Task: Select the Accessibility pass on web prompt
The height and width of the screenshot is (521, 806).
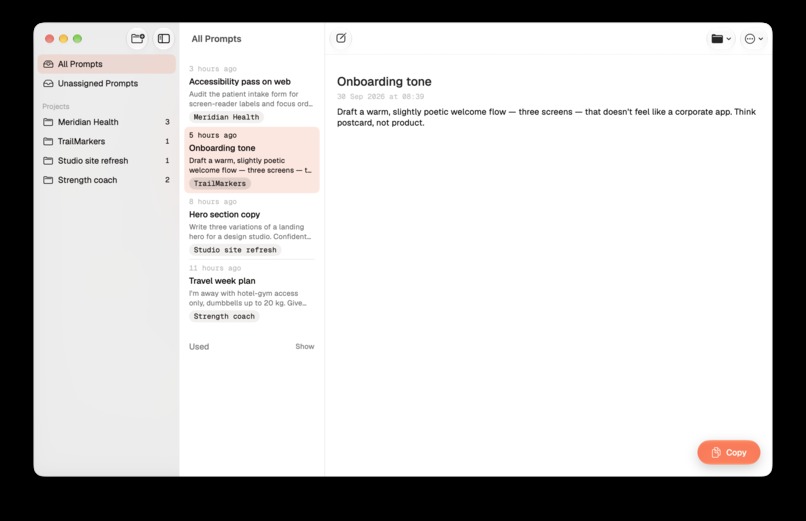Action: pyautogui.click(x=252, y=94)
